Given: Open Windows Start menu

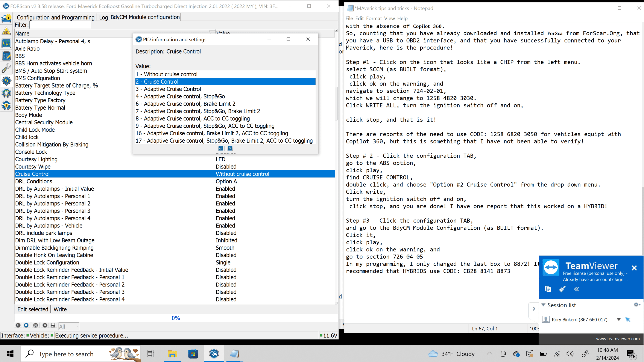Looking at the screenshot, I should coord(10,353).
